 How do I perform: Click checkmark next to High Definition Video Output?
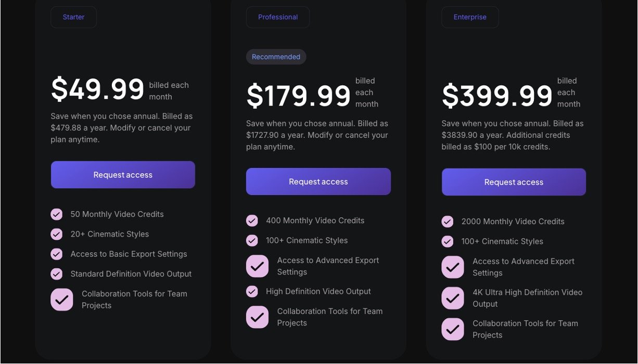coord(252,291)
